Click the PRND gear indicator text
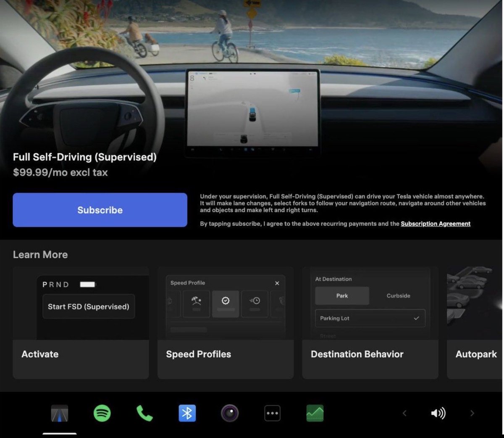The height and width of the screenshot is (438, 504). pyautogui.click(x=56, y=285)
